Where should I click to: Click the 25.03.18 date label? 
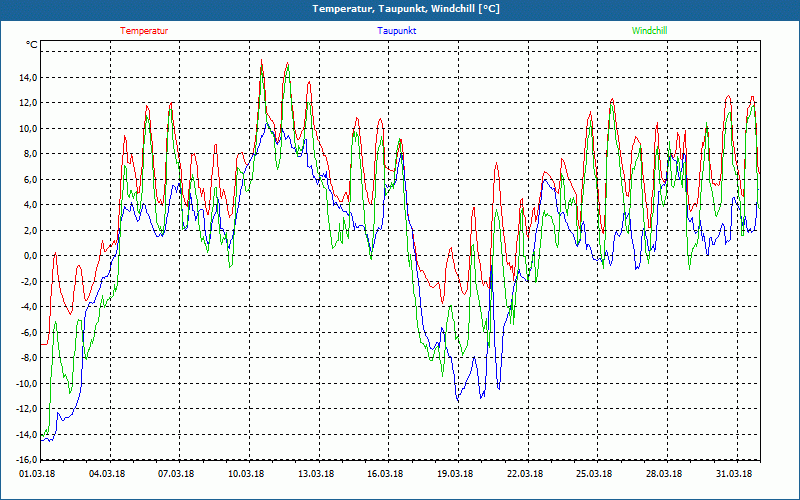[x=594, y=474]
